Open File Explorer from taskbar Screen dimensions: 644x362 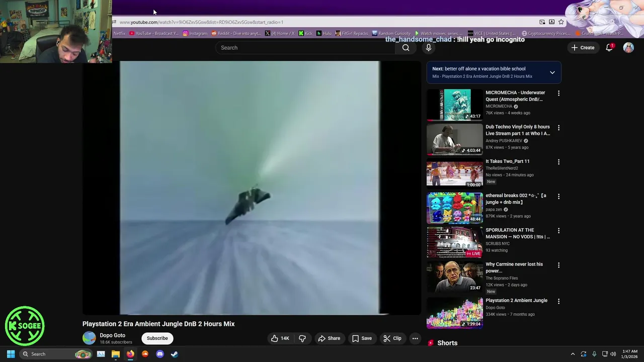[115, 354]
